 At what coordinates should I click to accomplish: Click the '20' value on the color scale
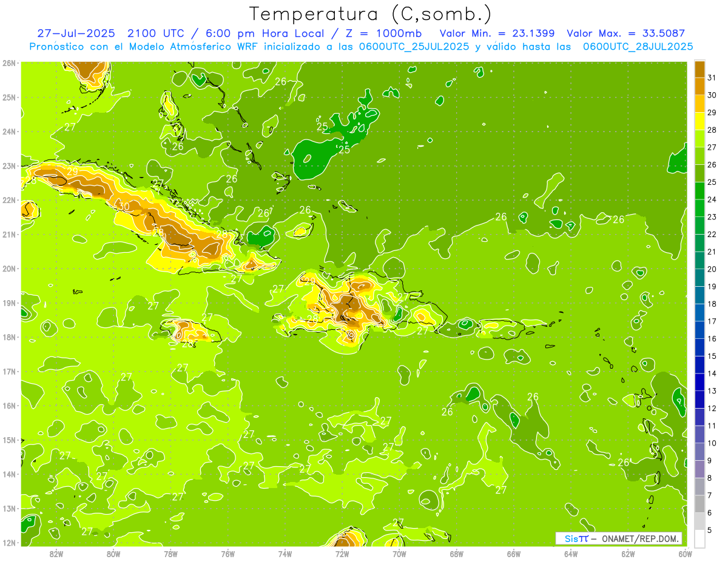pyautogui.click(x=712, y=269)
